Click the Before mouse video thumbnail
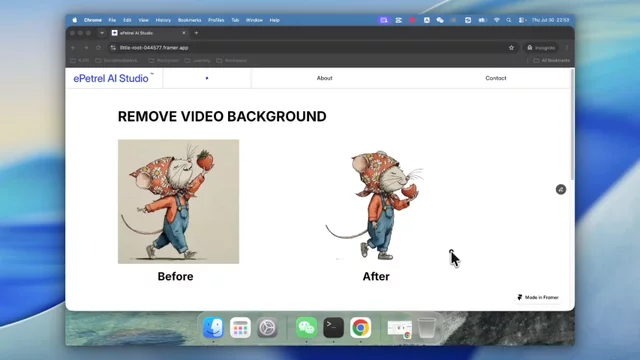This screenshot has width=640, height=360. point(178,202)
